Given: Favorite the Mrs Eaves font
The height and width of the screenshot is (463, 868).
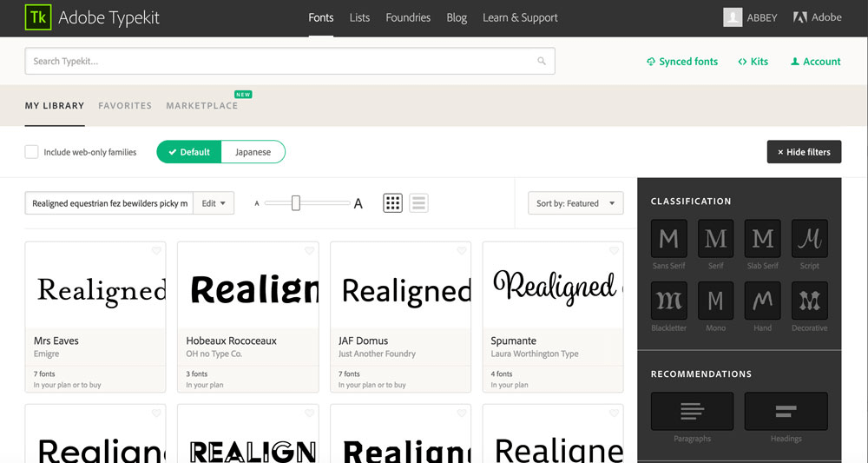Looking at the screenshot, I should (156, 251).
